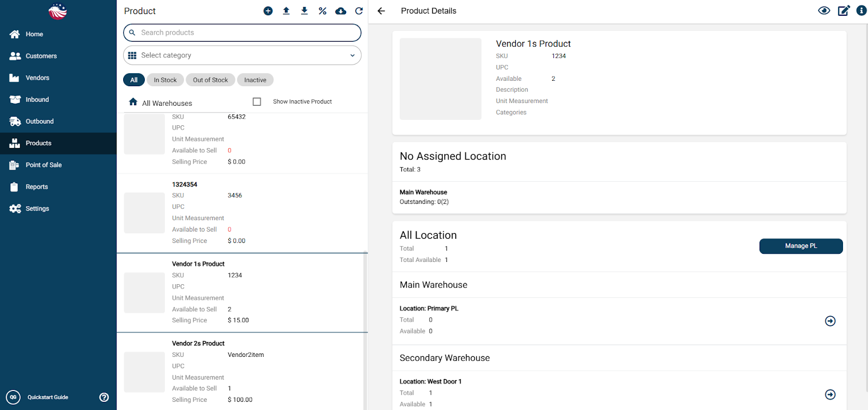Enable the Show Inactive Product checkbox
Viewport: 868px width, 410px height.
[257, 101]
